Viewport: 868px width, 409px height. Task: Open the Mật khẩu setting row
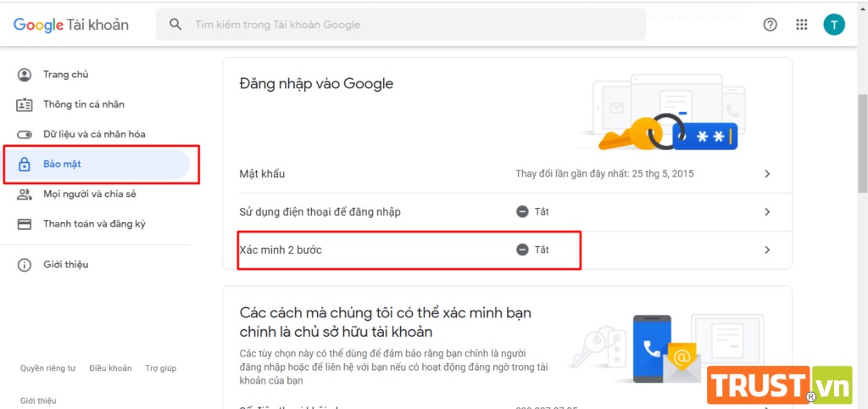[507, 174]
